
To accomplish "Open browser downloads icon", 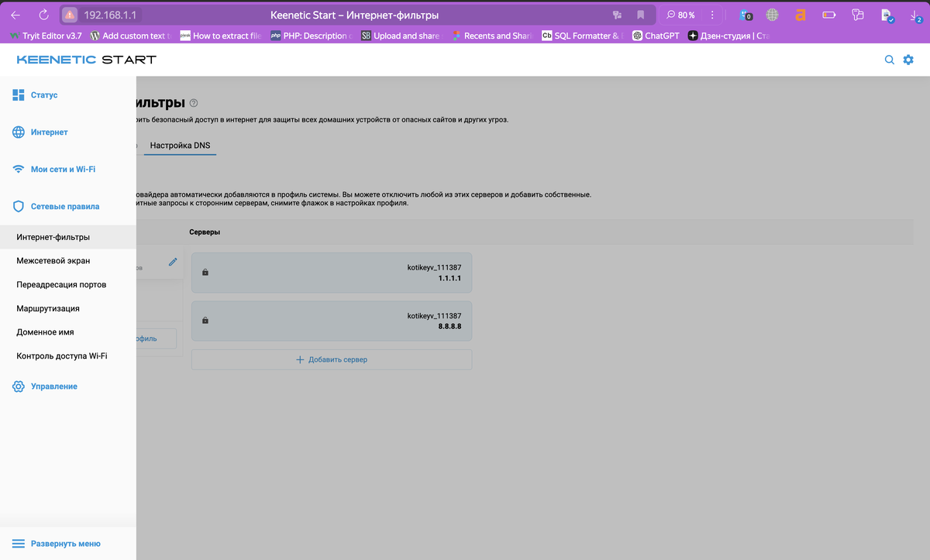I will 916,15.
